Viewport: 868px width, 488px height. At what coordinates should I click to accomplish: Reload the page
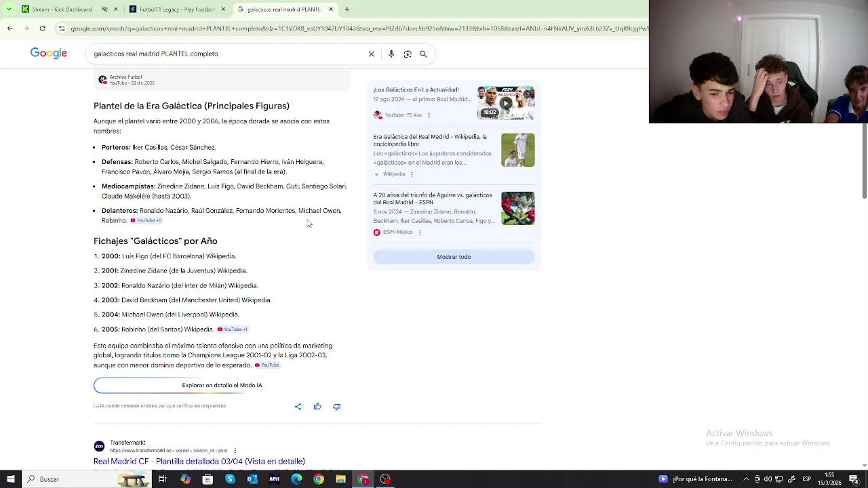(x=42, y=28)
